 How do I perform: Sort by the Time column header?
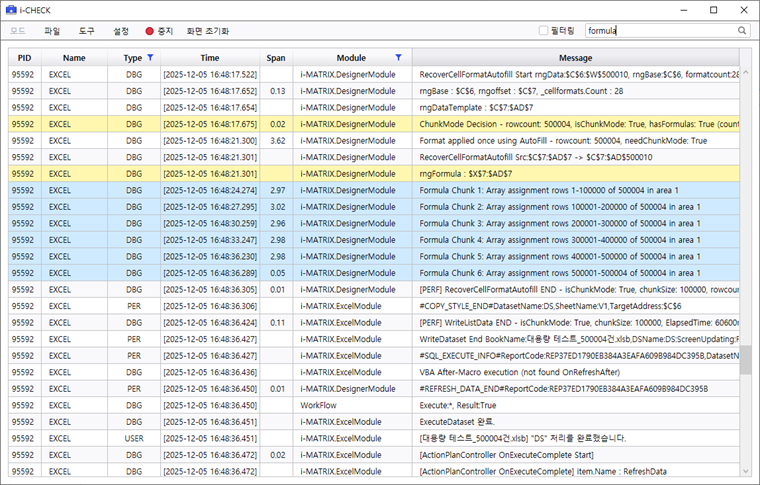tap(209, 58)
